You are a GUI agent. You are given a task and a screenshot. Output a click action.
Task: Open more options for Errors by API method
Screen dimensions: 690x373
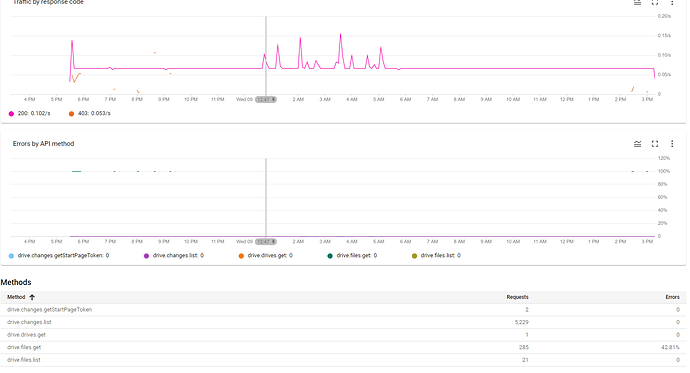point(672,144)
